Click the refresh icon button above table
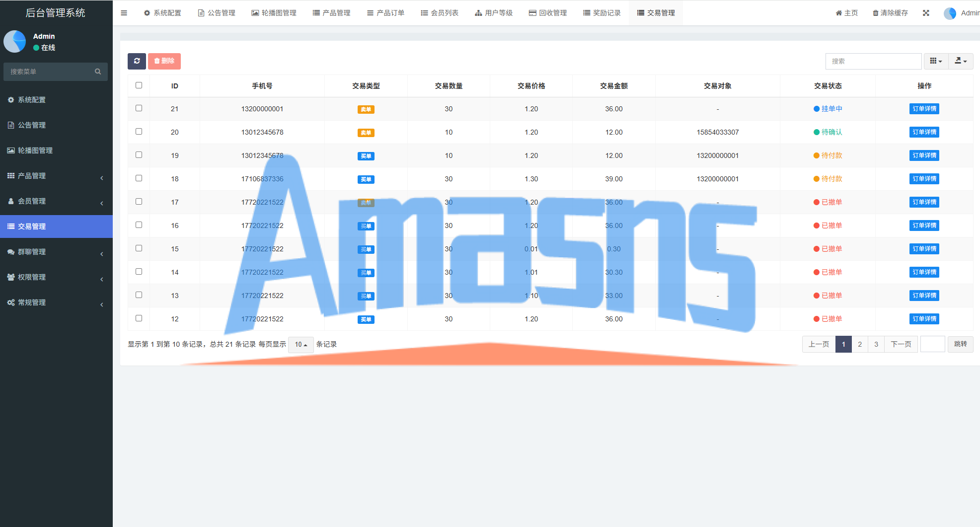Screen dimensions: 980x527 click(x=137, y=61)
